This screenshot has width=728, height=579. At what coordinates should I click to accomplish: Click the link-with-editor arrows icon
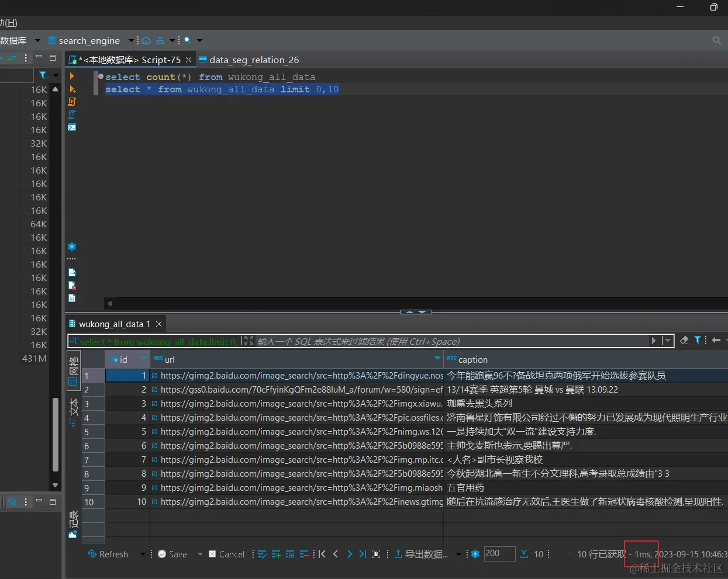[x=12, y=58]
